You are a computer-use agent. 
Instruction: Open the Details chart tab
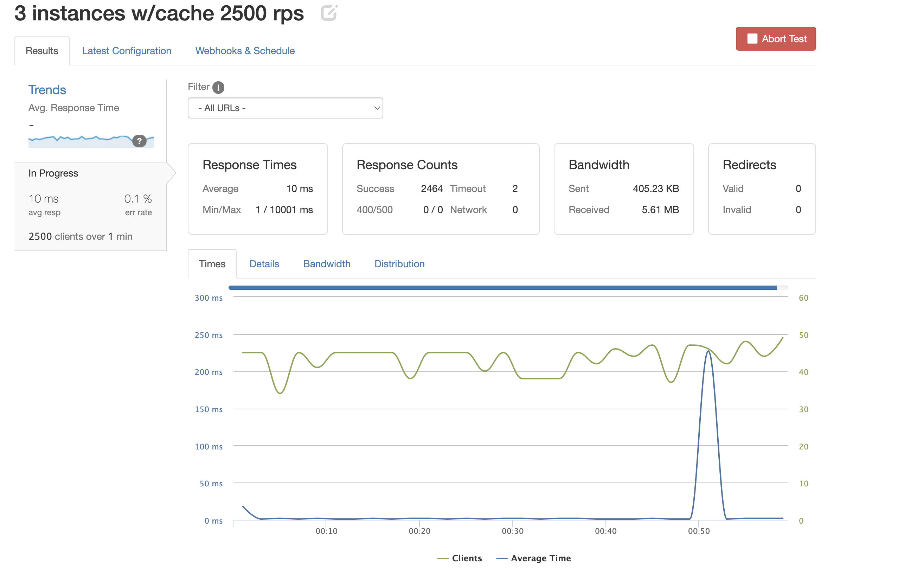point(264,264)
